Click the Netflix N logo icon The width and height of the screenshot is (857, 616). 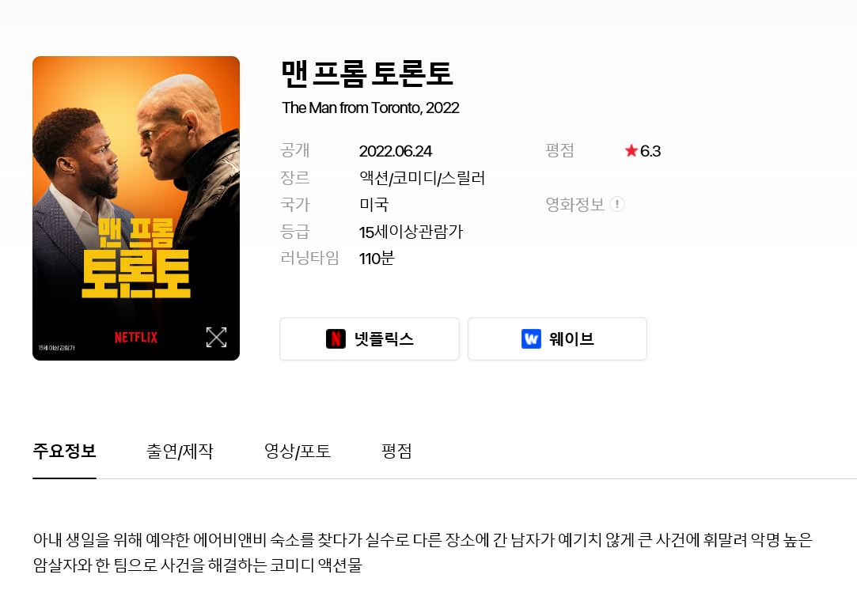(x=336, y=339)
